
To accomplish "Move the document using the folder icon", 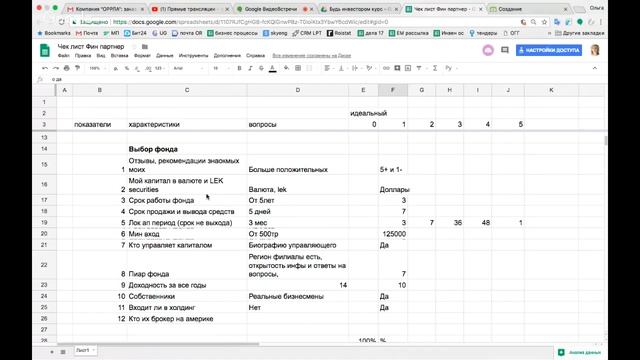I will [x=145, y=47].
